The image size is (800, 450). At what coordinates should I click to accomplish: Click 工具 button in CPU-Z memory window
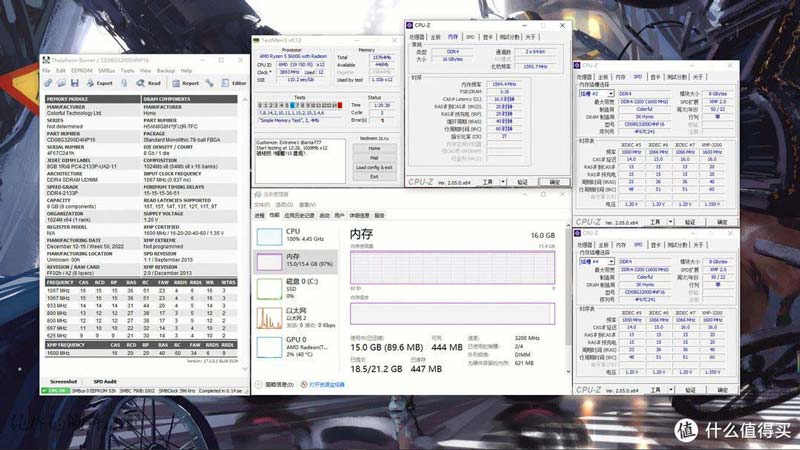pyautogui.click(x=488, y=182)
